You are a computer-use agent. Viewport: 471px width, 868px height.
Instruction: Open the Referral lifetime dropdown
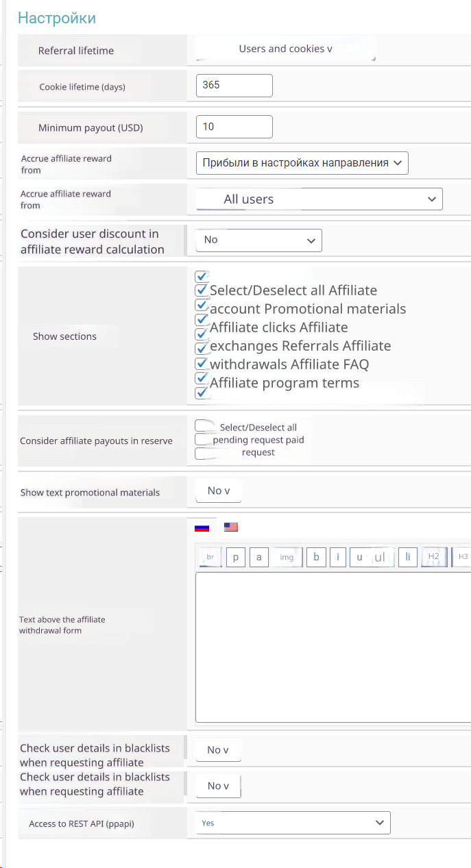[285, 49]
